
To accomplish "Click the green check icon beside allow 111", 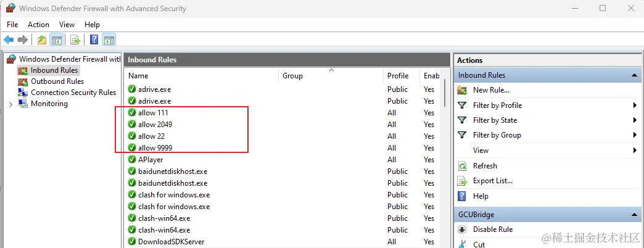I will 132,112.
